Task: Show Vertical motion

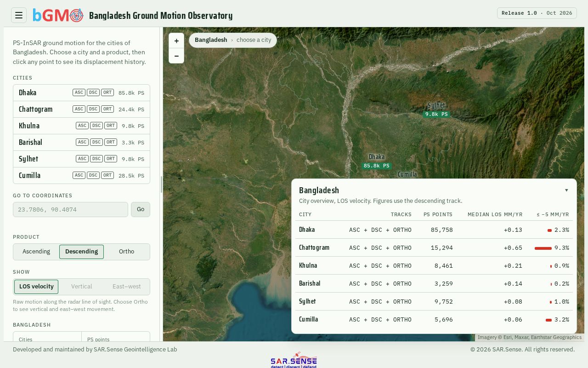Action: pos(81,287)
